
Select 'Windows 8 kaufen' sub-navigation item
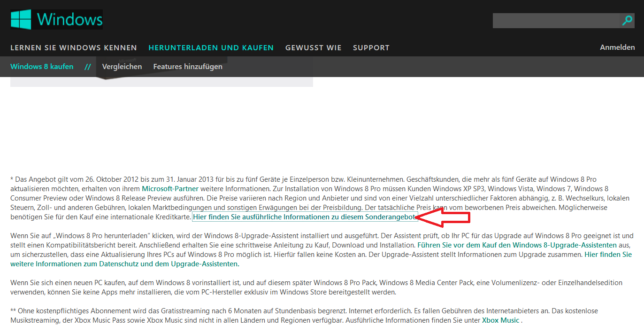(x=42, y=66)
